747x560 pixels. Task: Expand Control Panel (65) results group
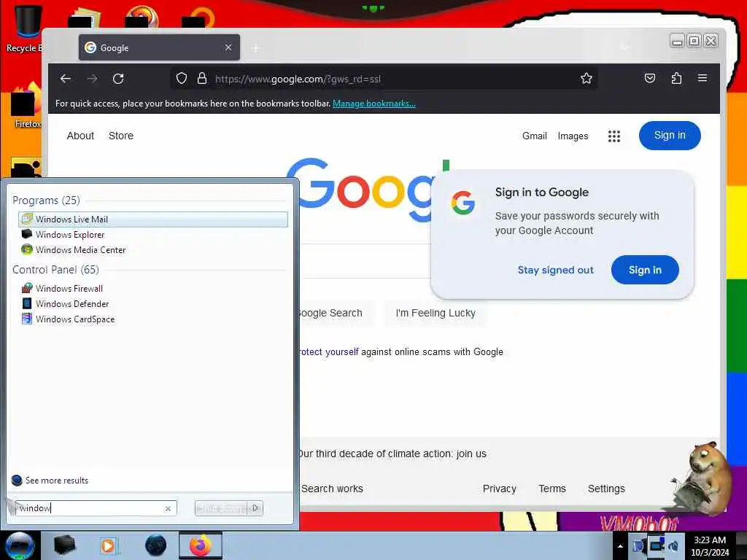55,270
